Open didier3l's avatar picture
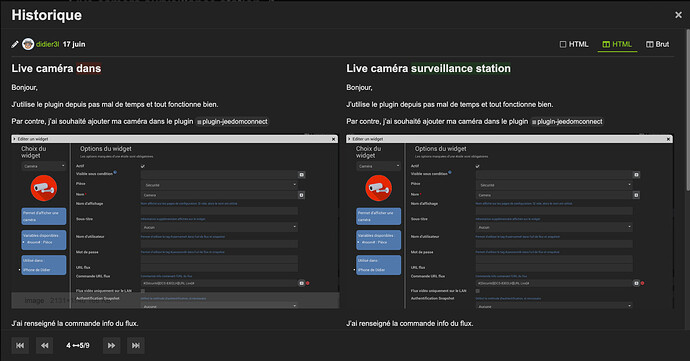The image size is (690, 361). (28, 44)
